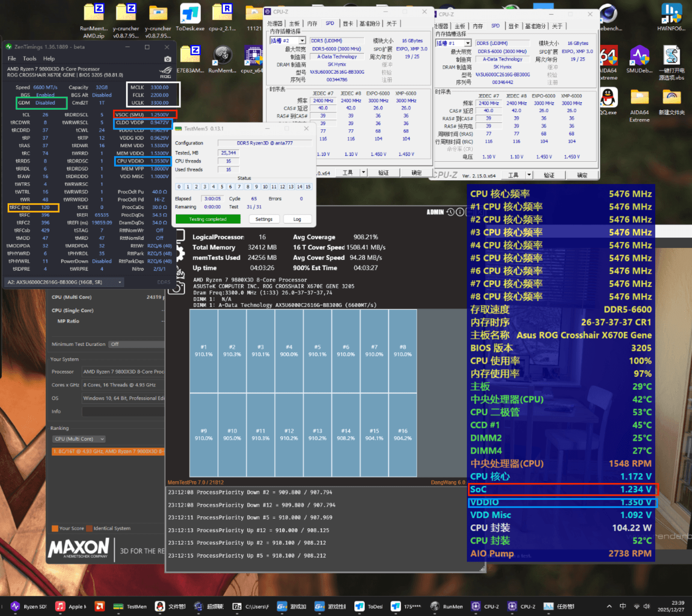Screen dimensions: 692x616
Task: Open the y-cruncher v0.8.7 folder with Z badge
Action: 126,21
